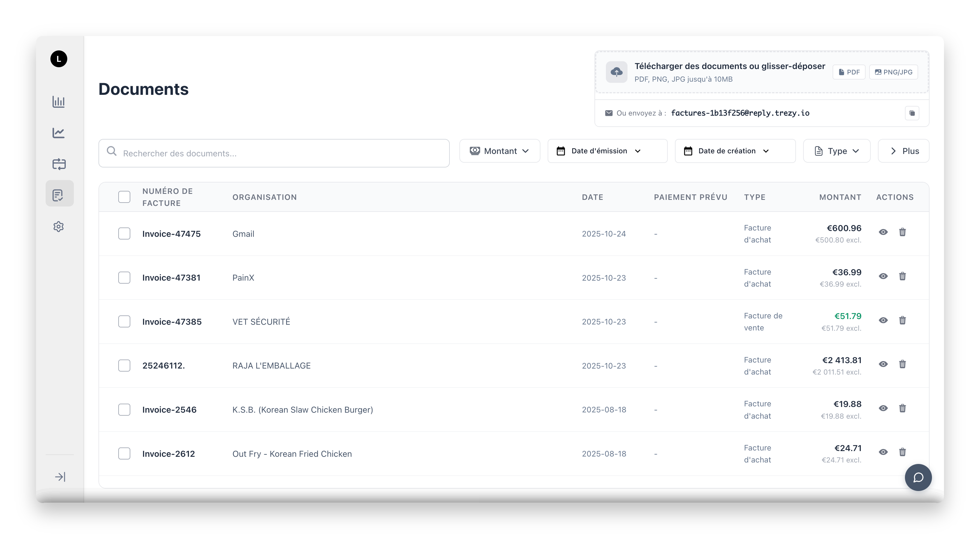Delete Invoice-47475 with trash icon
This screenshot has height=539, width=980.
point(903,232)
